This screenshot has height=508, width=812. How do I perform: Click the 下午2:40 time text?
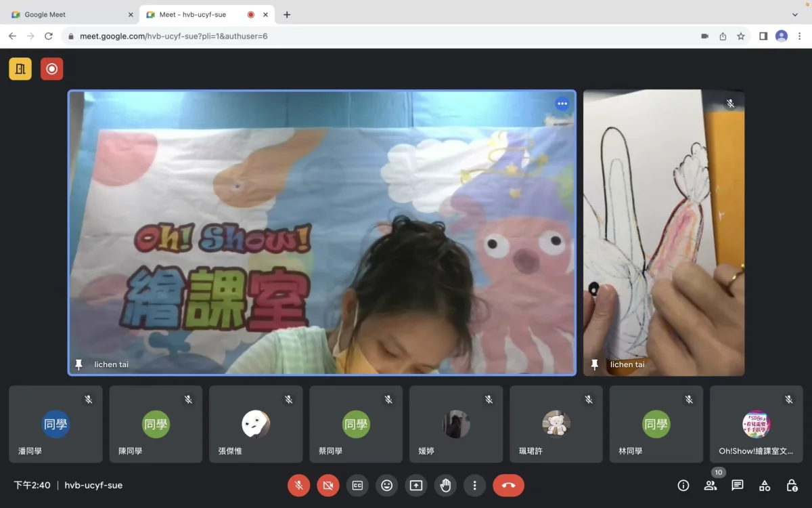(32, 486)
